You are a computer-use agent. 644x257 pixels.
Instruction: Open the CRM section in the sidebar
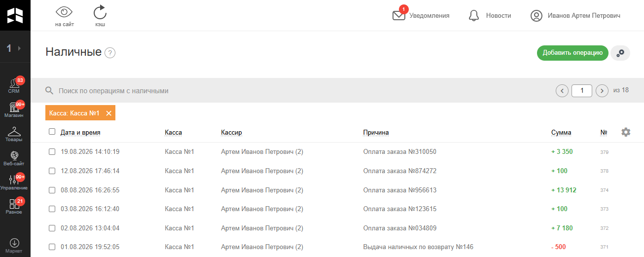tap(14, 85)
